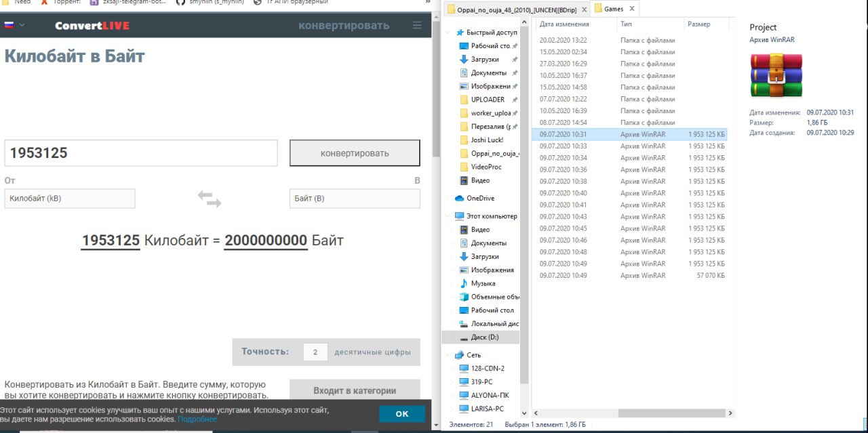Expand the 319-PC network node
868x433 pixels.
pos(453,382)
